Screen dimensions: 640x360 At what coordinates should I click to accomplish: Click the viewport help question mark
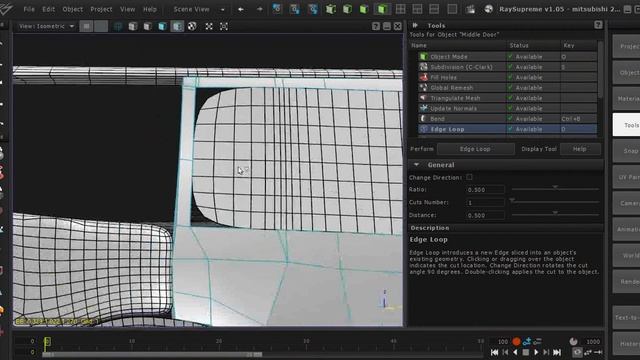coord(376,27)
